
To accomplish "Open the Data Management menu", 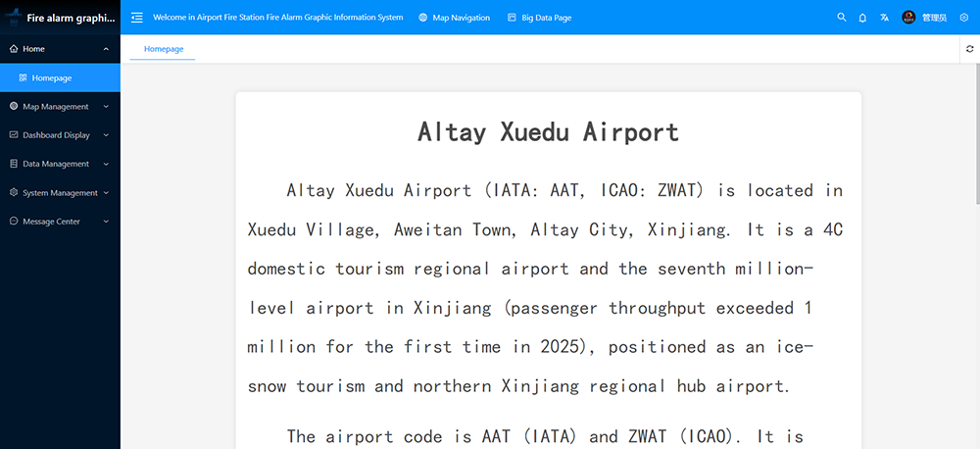I will click(60, 164).
